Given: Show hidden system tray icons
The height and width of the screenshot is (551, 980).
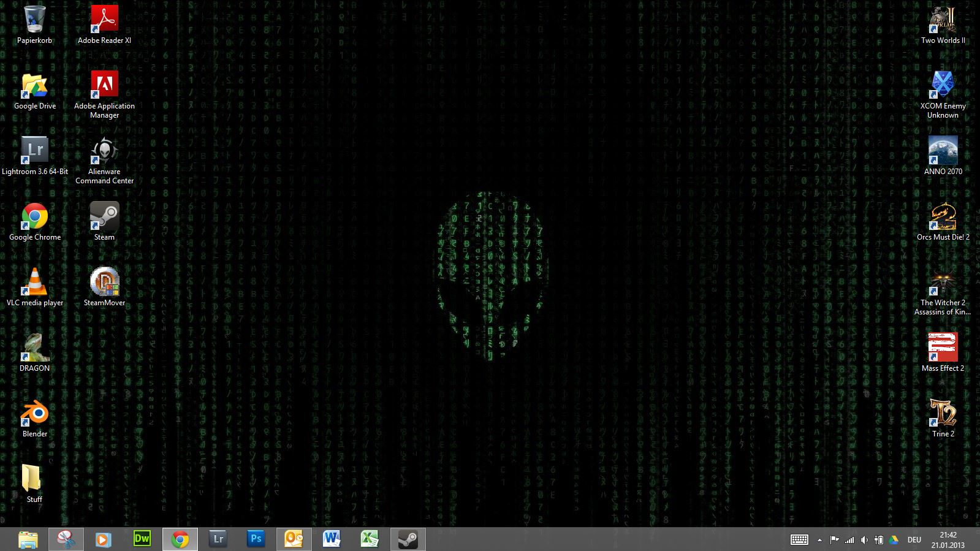Looking at the screenshot, I should pyautogui.click(x=819, y=540).
